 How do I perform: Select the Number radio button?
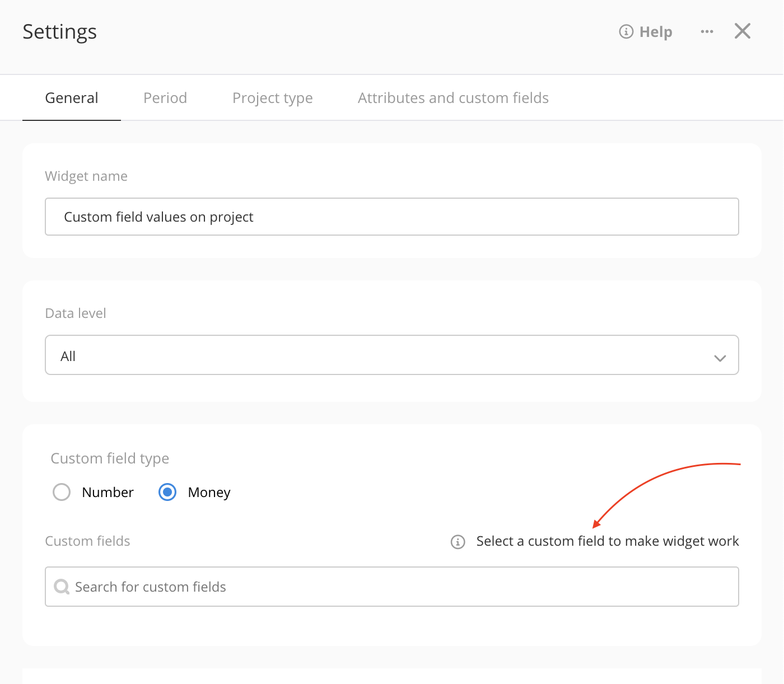coord(62,492)
